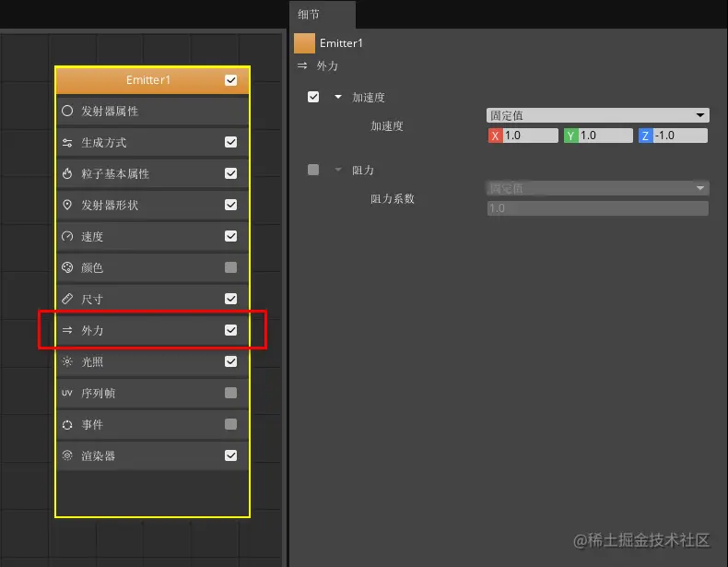The height and width of the screenshot is (567, 728).
Task: Click the 序列帧 UV icon
Action: [67, 393]
